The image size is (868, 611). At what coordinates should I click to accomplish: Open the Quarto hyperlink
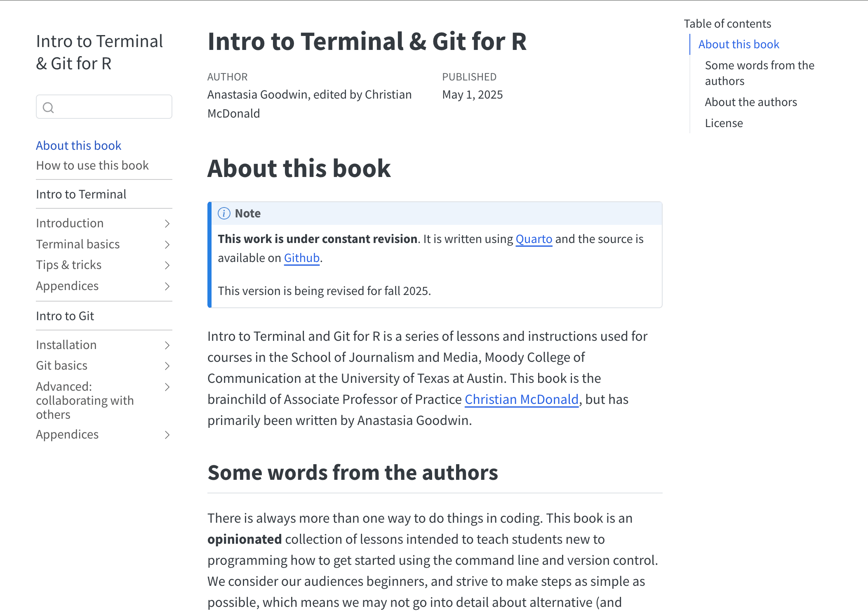(534, 239)
